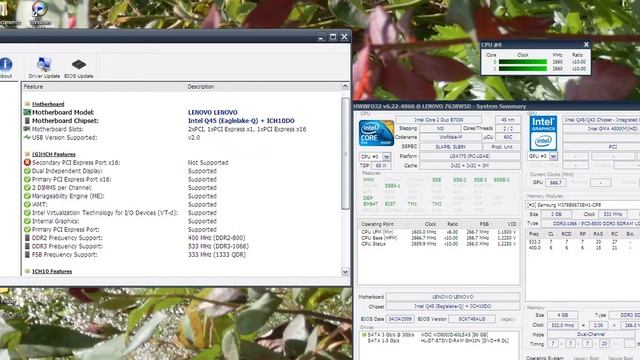This screenshot has height=360, width=640.
Task: Click the green check beside 2 DIMMS per Channel
Action: (x=27, y=188)
